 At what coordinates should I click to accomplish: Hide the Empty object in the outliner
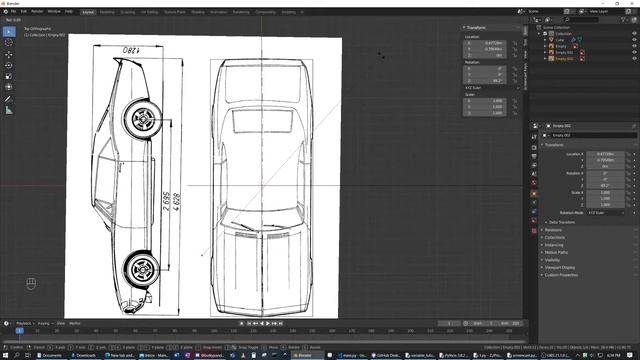634,46
